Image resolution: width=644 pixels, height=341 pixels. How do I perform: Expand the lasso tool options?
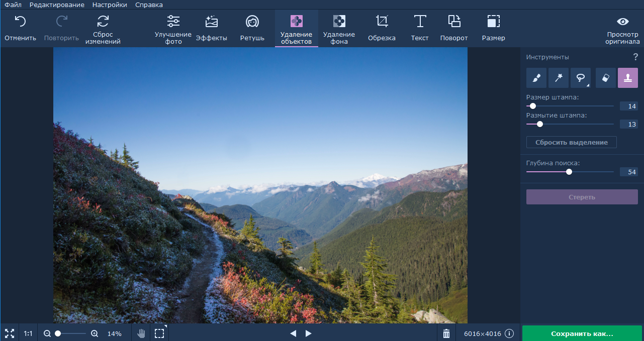587,85
